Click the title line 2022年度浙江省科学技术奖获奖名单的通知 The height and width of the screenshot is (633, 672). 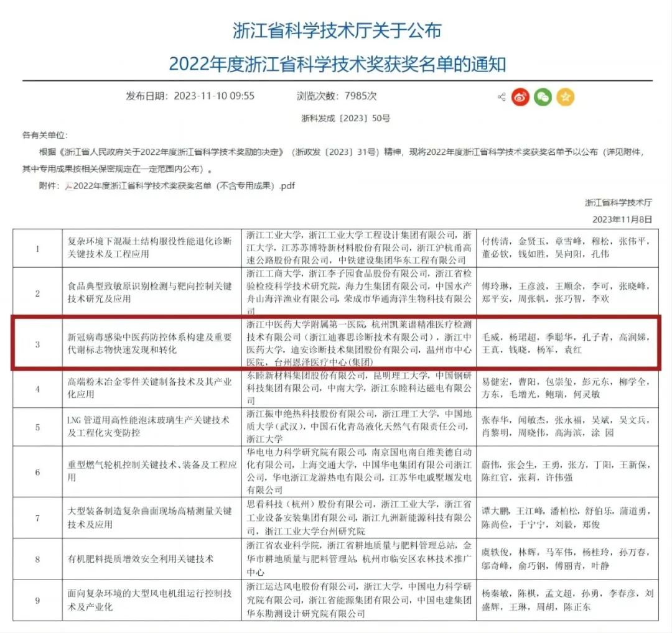pos(337,64)
